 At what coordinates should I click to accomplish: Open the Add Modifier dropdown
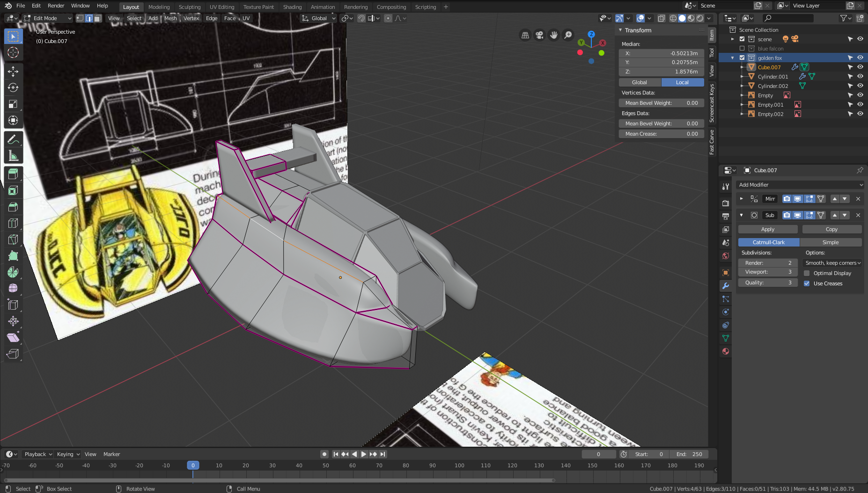[800, 185]
